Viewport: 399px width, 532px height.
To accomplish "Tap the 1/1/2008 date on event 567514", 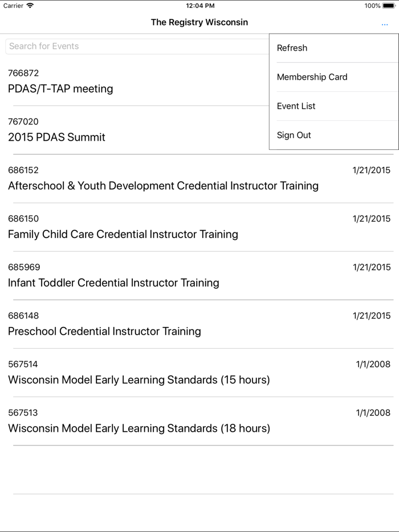I will tap(373, 364).
